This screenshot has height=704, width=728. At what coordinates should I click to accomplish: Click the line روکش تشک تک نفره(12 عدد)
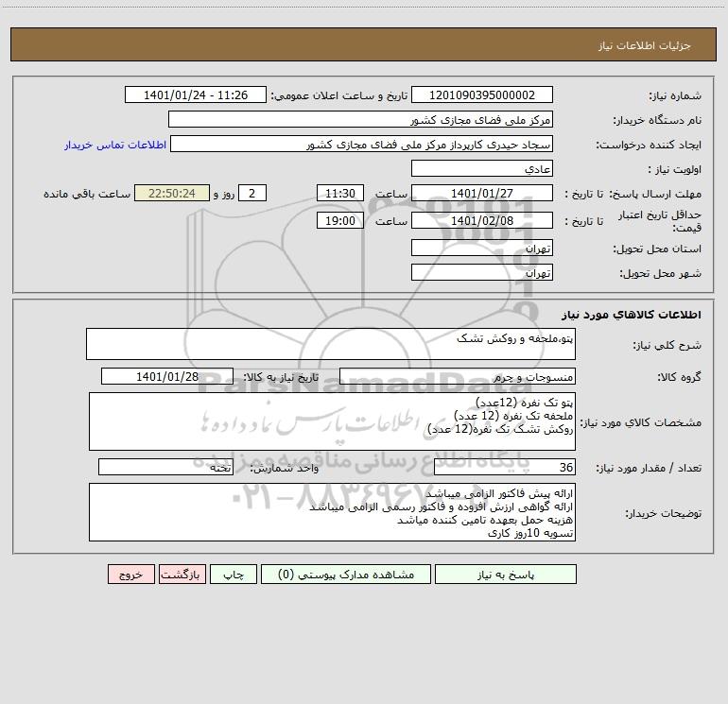point(500,429)
